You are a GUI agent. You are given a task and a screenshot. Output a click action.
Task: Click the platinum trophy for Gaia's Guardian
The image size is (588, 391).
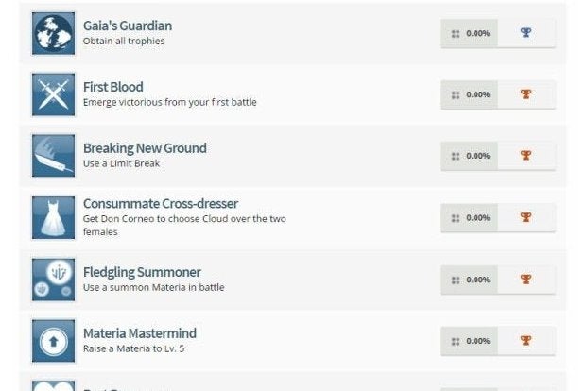tap(527, 33)
